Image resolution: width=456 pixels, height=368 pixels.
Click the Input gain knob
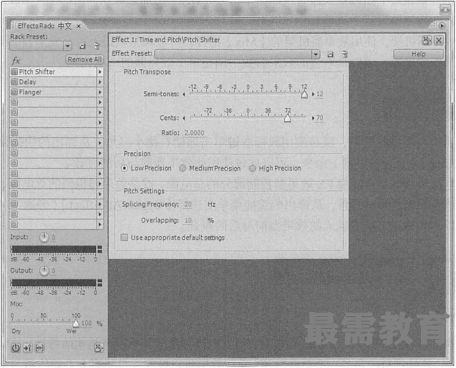click(44, 237)
